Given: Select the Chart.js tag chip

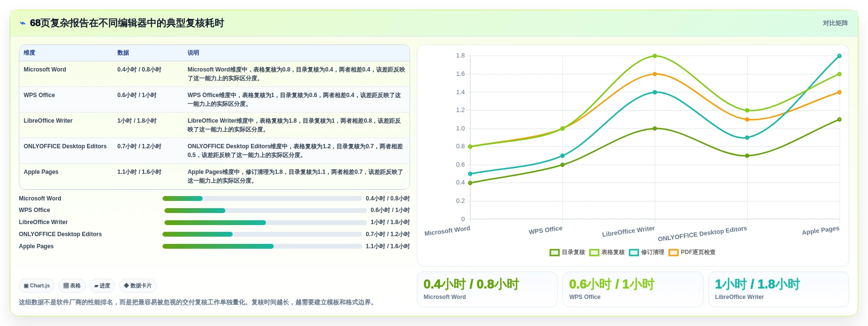Looking at the screenshot, I should 37,286.
